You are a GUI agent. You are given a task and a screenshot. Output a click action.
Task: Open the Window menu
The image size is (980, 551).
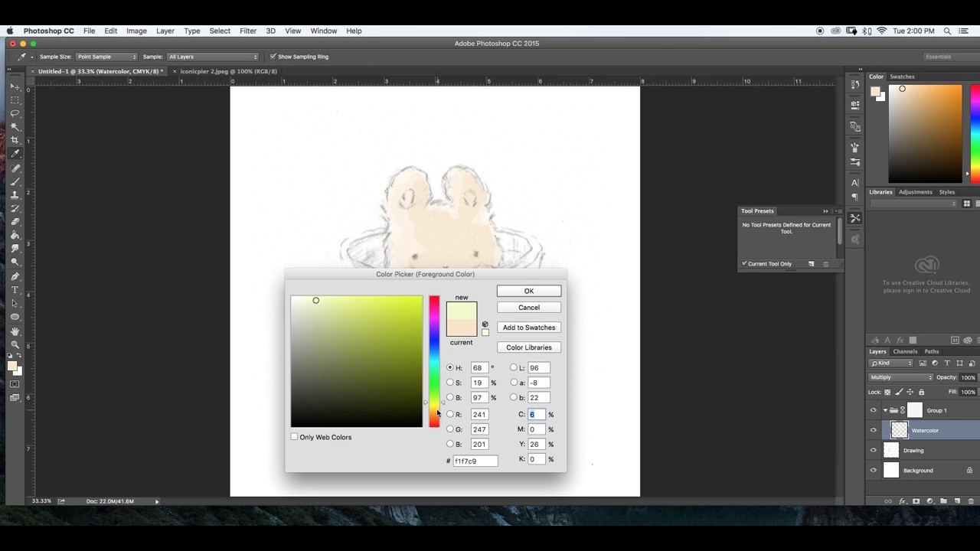tap(324, 31)
